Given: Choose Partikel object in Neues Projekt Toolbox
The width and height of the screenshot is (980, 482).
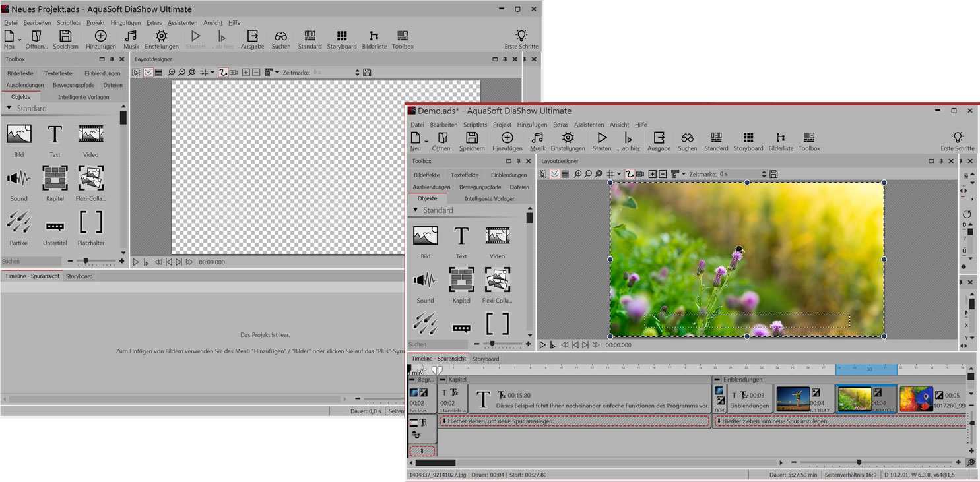Looking at the screenshot, I should point(18,223).
